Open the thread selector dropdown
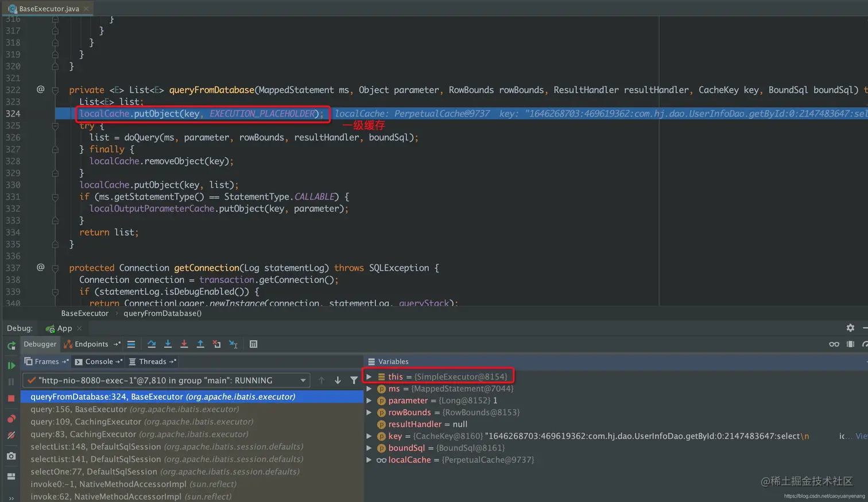This screenshot has width=868, height=502. click(303, 380)
